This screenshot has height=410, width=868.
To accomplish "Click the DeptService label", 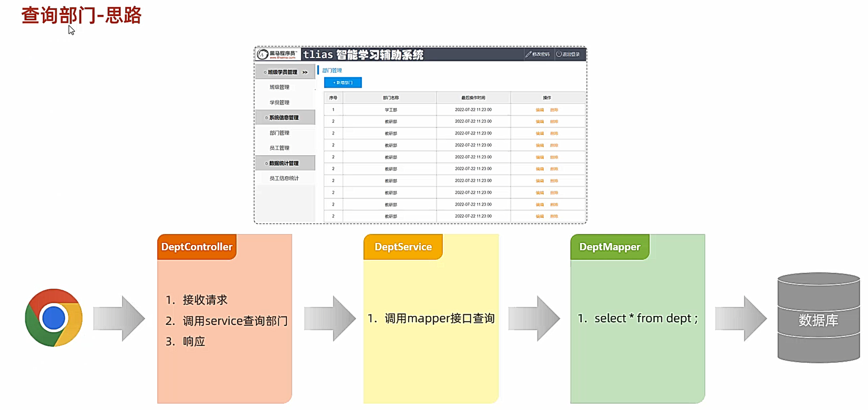I will pos(403,247).
